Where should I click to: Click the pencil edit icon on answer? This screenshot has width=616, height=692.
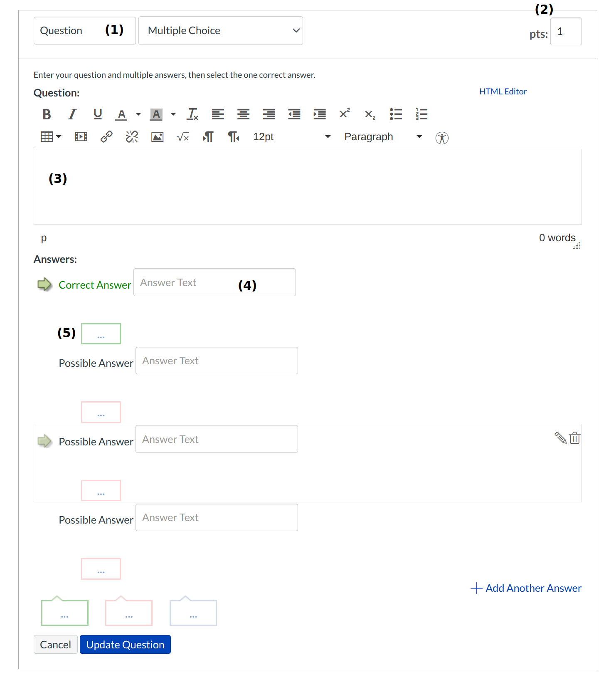pos(560,438)
